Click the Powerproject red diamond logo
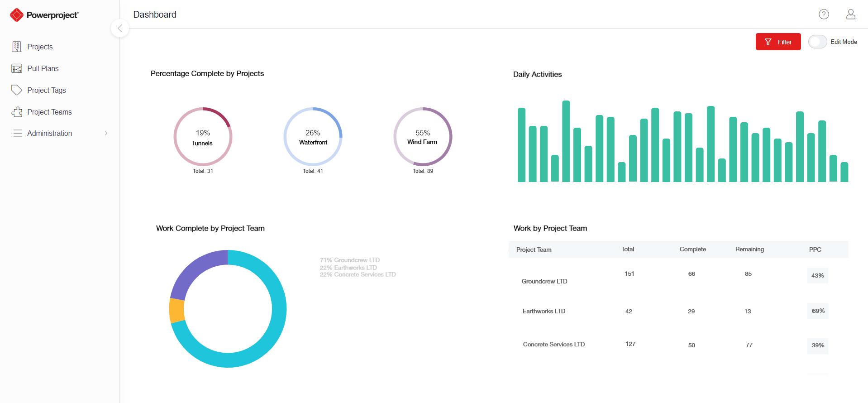The image size is (868, 403). [x=17, y=15]
